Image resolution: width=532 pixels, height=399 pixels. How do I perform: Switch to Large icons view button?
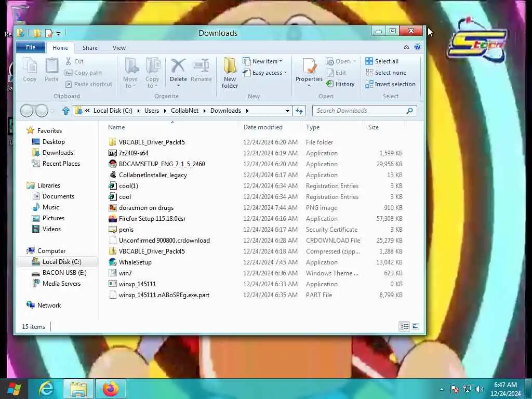point(416,326)
